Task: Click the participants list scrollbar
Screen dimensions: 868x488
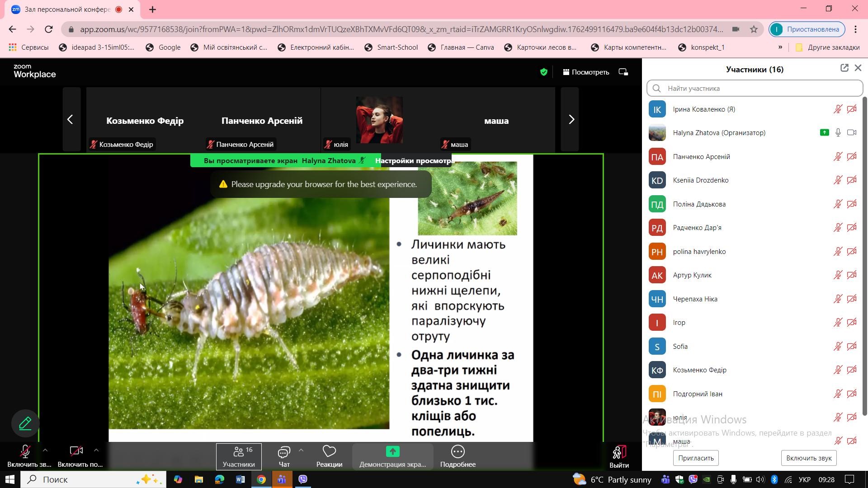Action: pyautogui.click(x=864, y=253)
